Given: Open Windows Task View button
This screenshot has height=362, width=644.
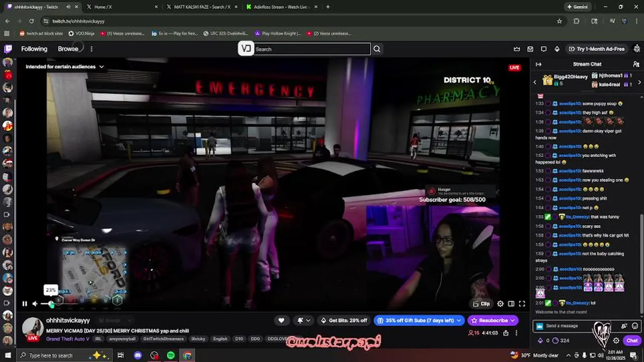Looking at the screenshot, I should click(120, 355).
